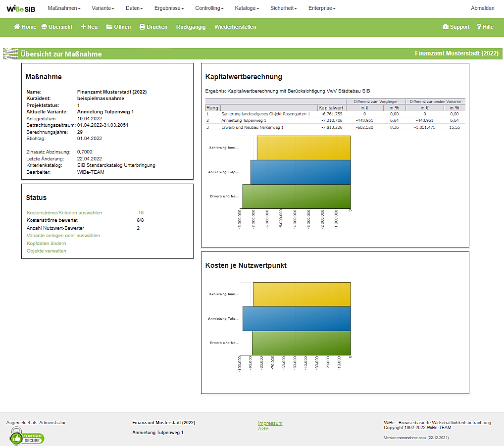Expand the Maßnahmen dropdown menu
504x446 pixels.
[x=64, y=8]
